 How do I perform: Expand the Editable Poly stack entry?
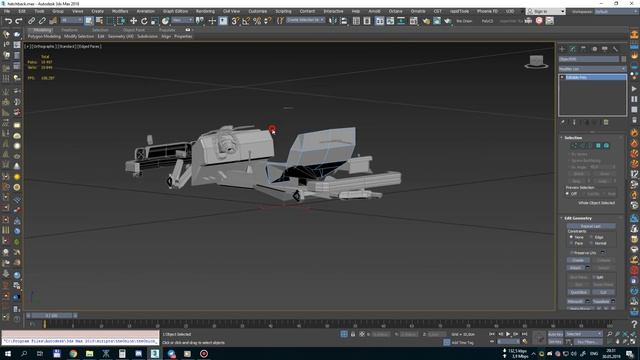click(562, 77)
